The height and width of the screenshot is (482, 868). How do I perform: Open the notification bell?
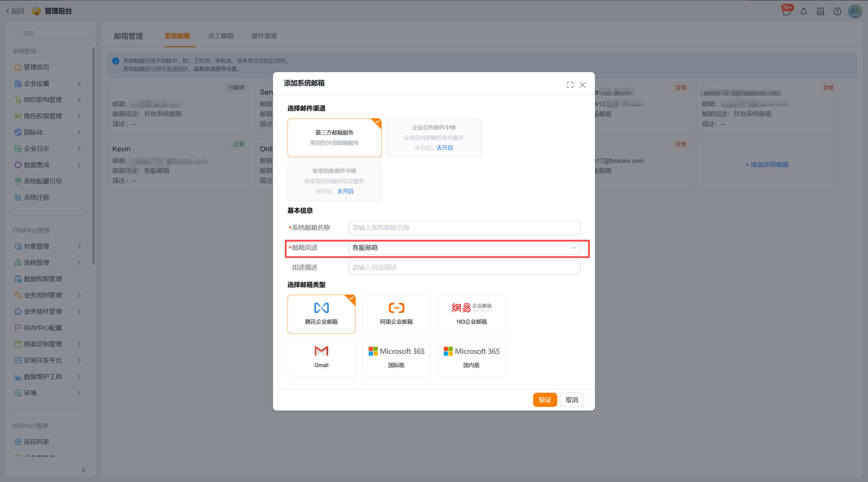[804, 11]
